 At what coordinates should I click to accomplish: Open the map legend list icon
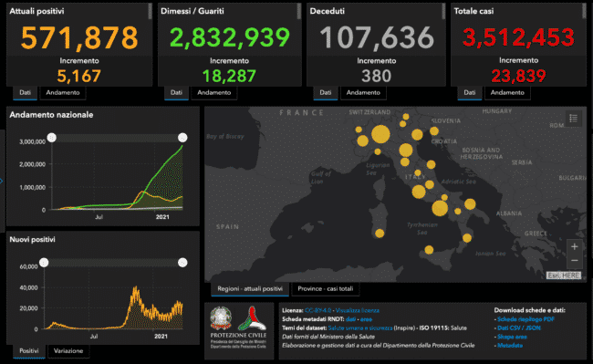573,119
